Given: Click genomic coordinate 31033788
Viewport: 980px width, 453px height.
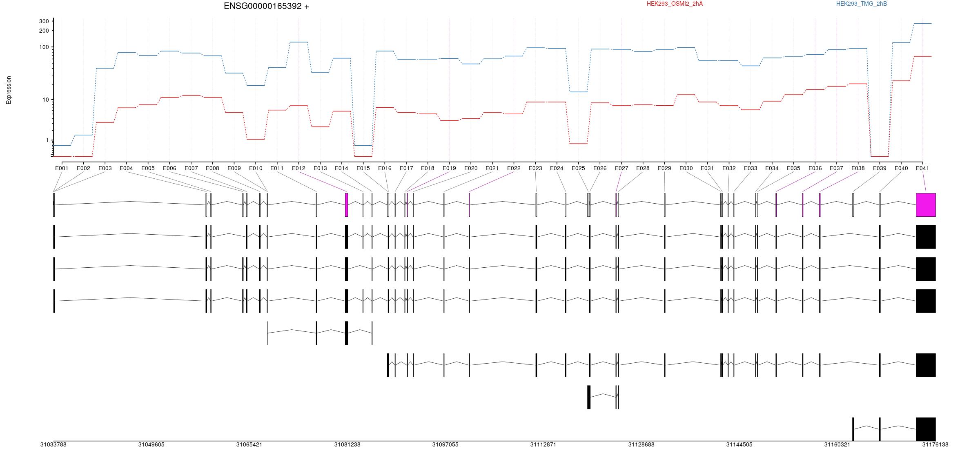Looking at the screenshot, I should 53,444.
